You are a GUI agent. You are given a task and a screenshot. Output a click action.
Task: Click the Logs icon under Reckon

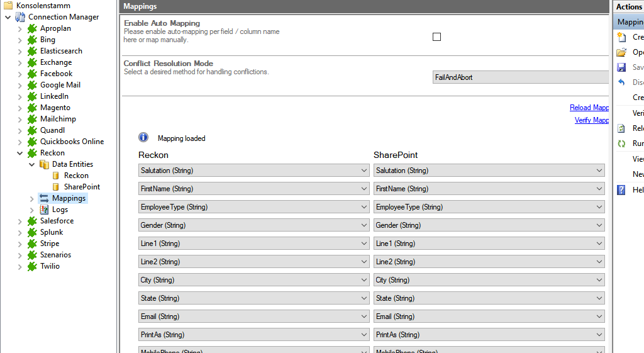coord(44,210)
